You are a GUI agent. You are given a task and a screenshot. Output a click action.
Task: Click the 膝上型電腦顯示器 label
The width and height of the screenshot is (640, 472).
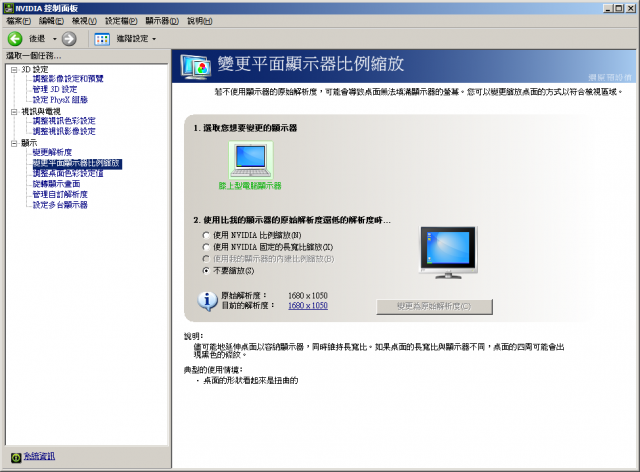pyautogui.click(x=250, y=186)
